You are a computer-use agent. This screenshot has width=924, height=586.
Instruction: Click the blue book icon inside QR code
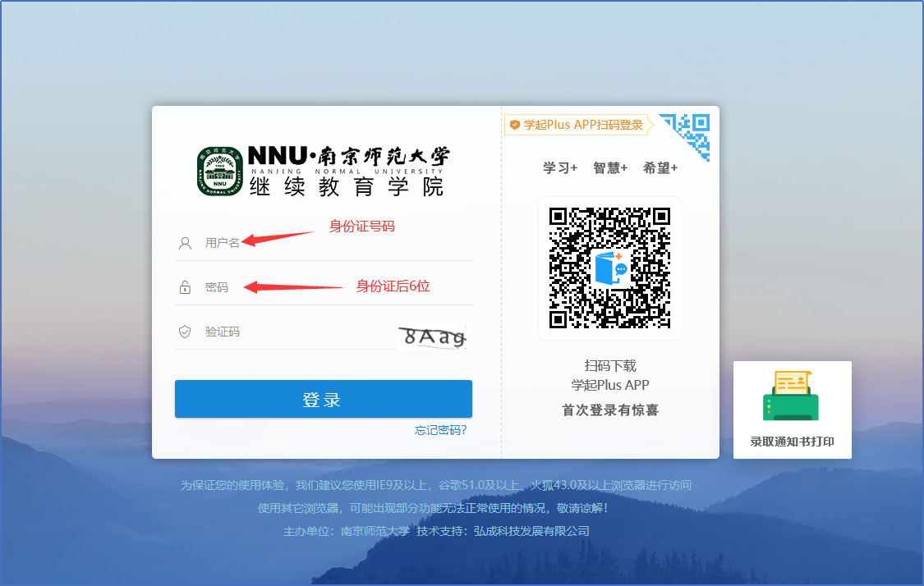pos(610,268)
